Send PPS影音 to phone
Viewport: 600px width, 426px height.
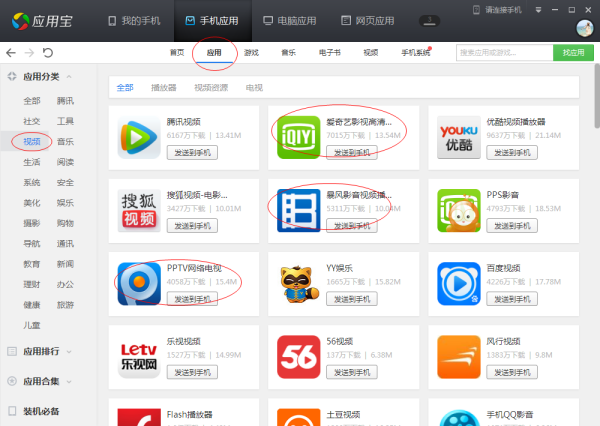click(x=512, y=226)
